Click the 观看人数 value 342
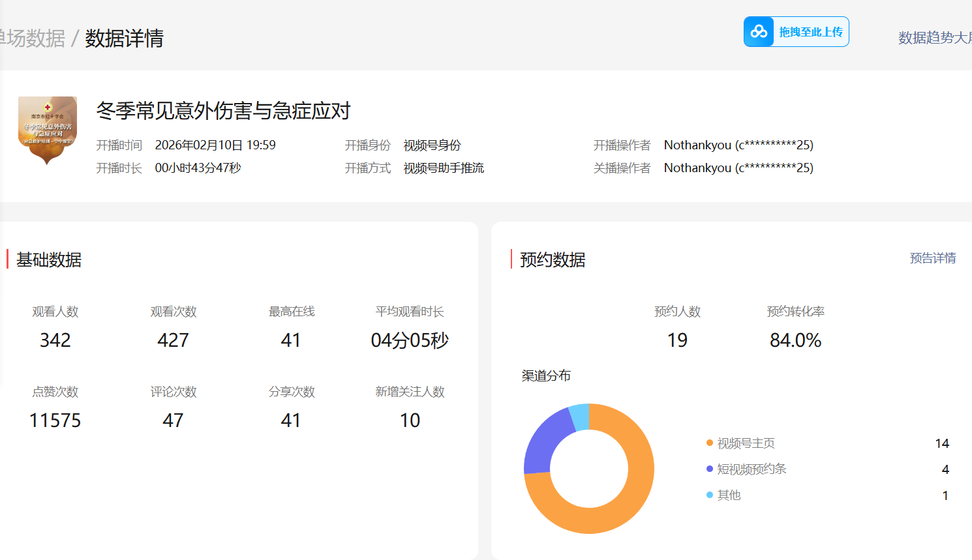 (55, 340)
